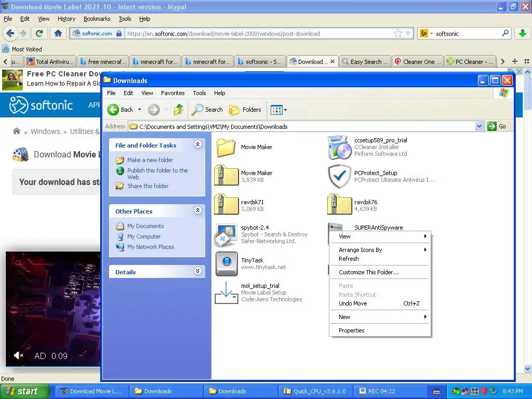The image size is (532, 399).
Task: Choose Refresh from the context menu
Action: click(380, 259)
